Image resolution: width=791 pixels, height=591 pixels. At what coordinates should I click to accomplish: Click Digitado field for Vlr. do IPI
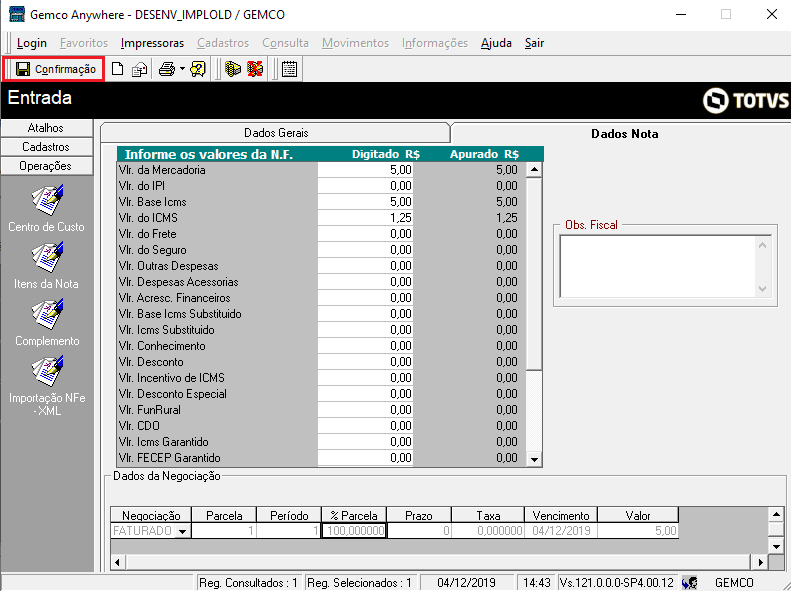pos(365,186)
